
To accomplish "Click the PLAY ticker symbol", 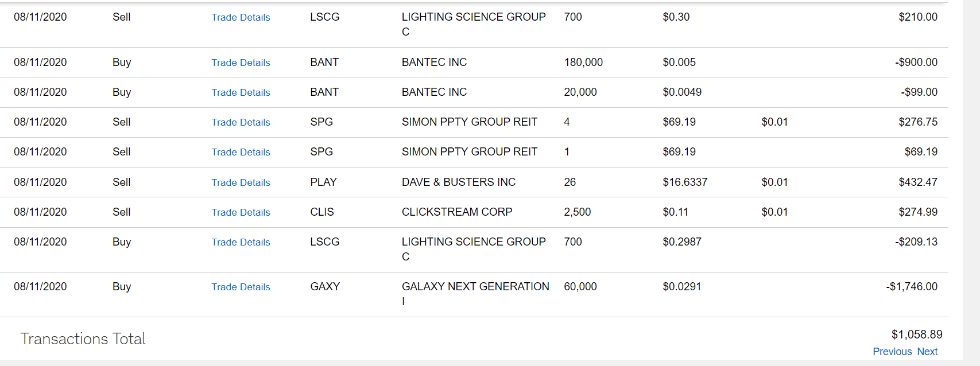I will (323, 182).
